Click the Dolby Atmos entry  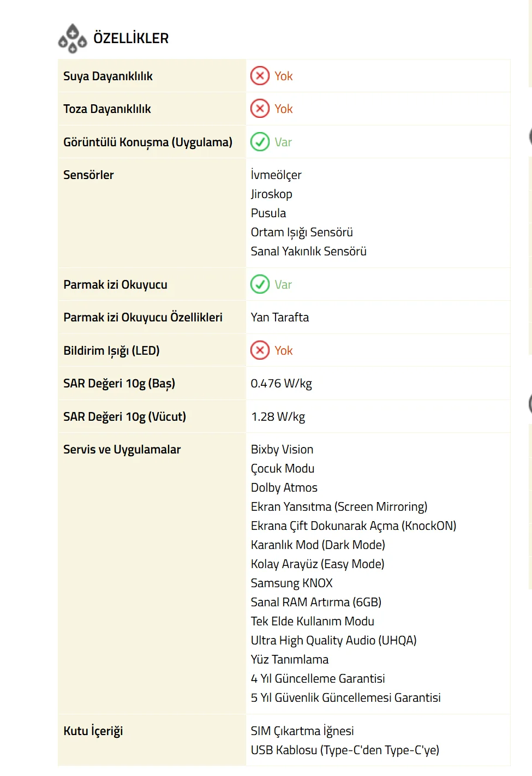pyautogui.click(x=284, y=488)
